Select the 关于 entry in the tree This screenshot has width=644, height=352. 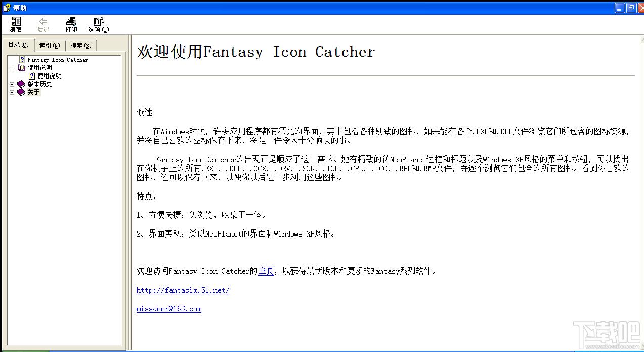click(x=33, y=92)
